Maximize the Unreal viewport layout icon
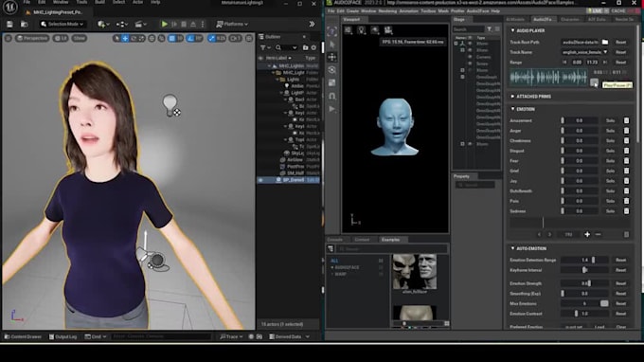 pos(249,38)
